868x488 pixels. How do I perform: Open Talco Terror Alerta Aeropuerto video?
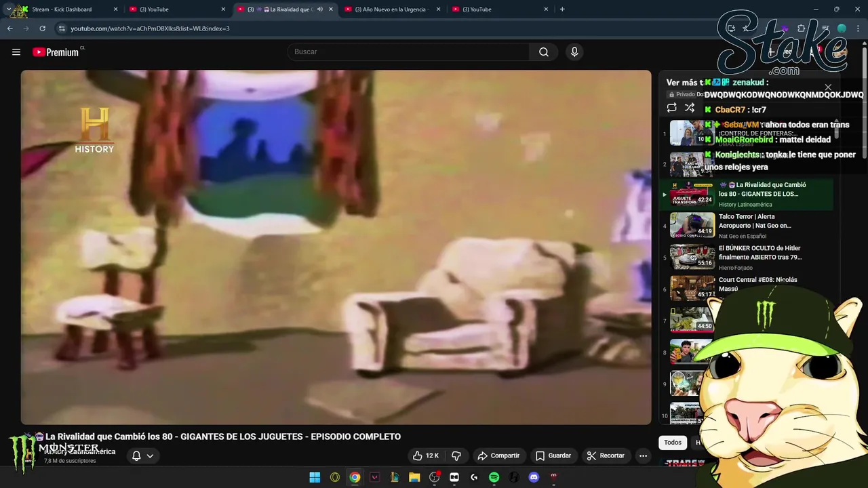point(755,221)
